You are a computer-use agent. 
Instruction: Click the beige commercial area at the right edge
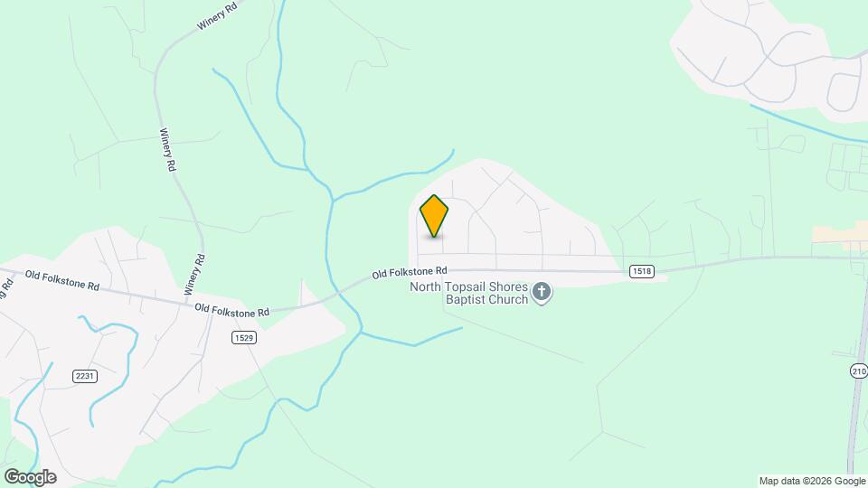(x=840, y=232)
